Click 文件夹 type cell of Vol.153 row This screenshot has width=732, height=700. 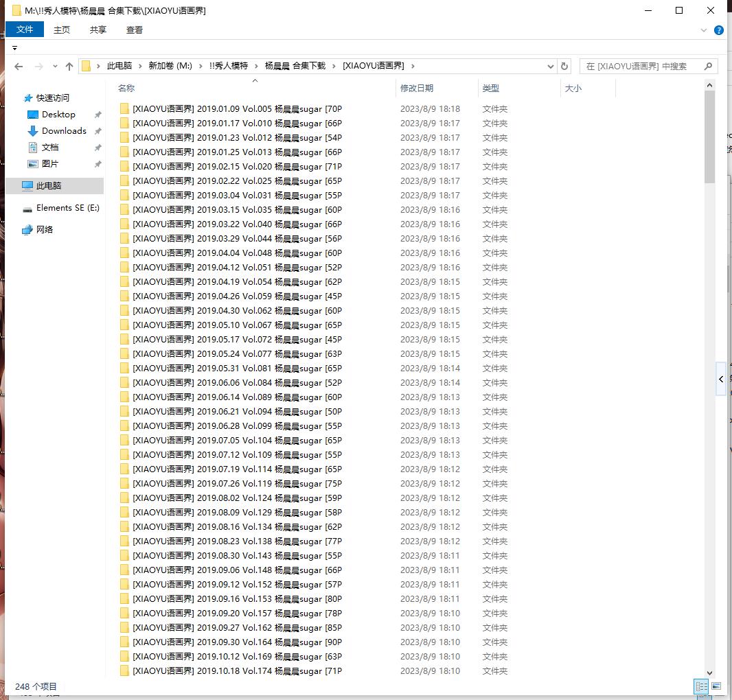495,598
